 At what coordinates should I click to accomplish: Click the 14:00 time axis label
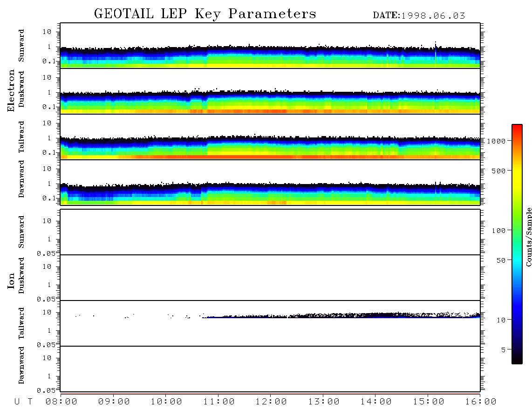point(376,402)
